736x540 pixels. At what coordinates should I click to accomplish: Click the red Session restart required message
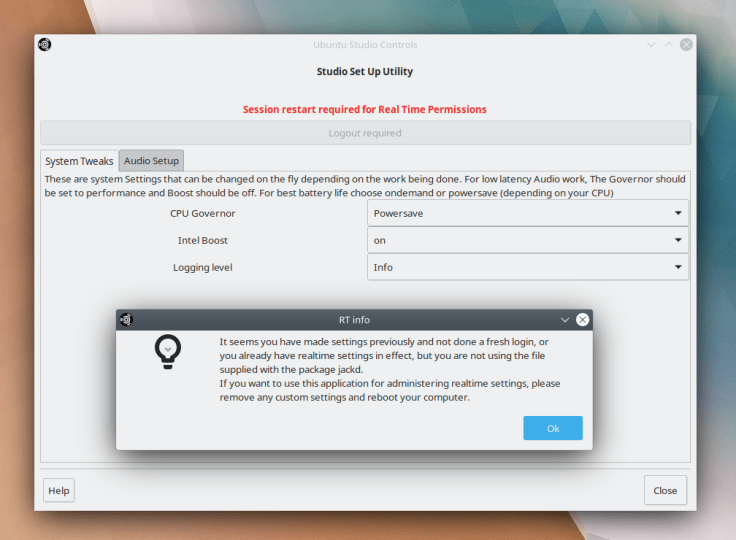(365, 109)
